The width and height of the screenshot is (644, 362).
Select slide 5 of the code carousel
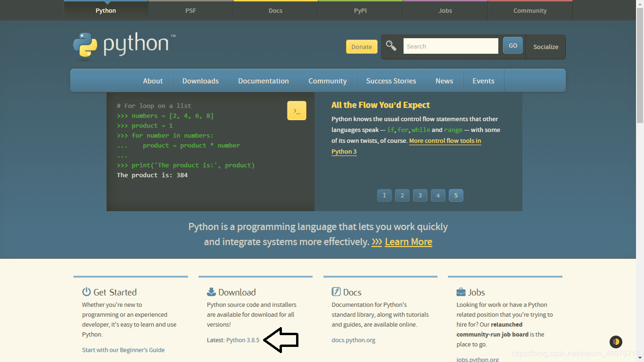pos(456,195)
